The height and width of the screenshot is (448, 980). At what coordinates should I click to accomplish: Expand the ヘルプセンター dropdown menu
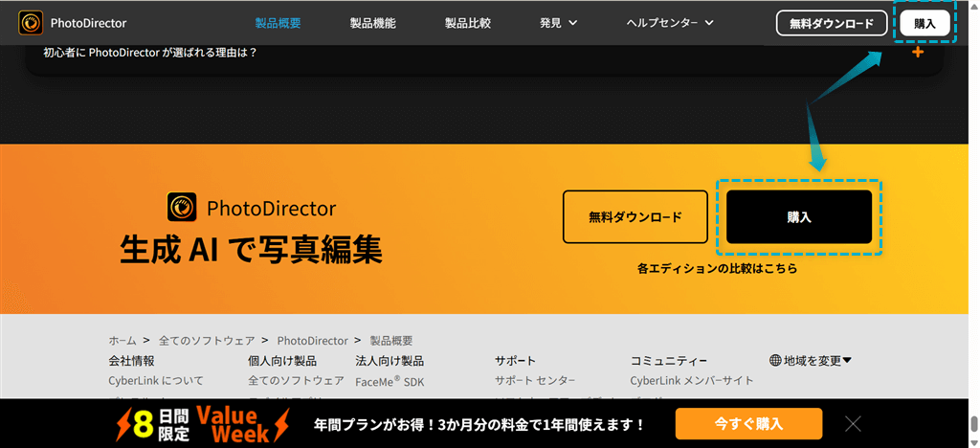[670, 24]
